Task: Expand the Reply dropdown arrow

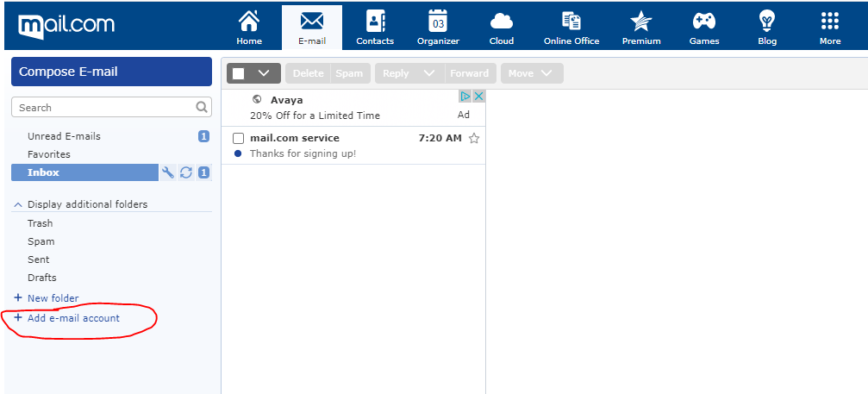Action: coord(429,73)
